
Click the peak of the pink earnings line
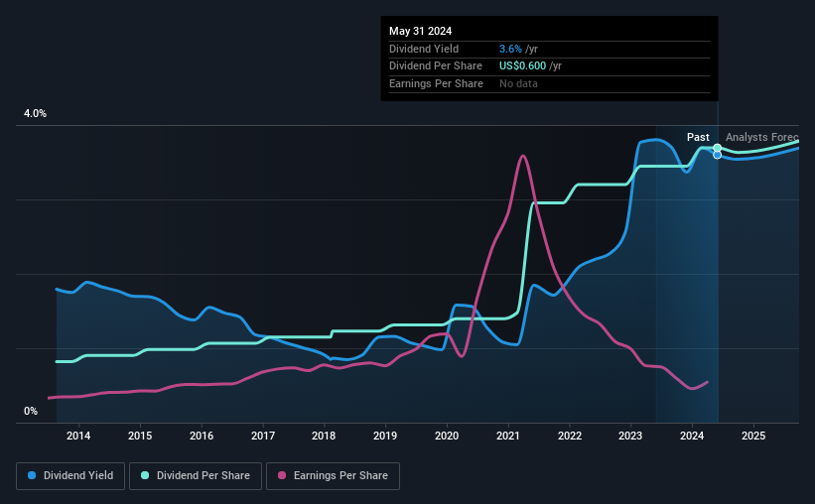(522, 156)
